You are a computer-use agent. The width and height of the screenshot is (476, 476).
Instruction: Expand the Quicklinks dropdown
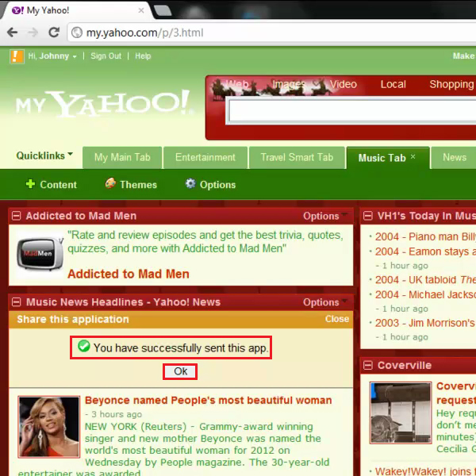44,155
